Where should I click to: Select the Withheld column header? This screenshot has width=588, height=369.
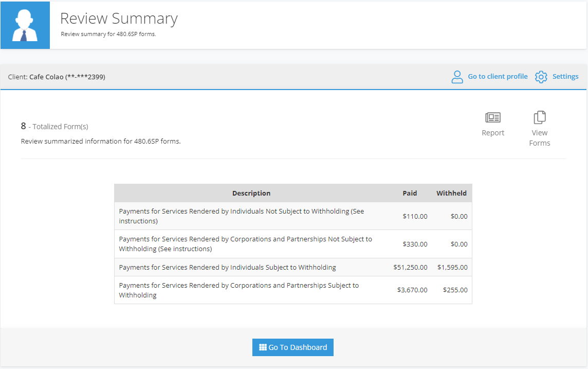click(x=451, y=194)
